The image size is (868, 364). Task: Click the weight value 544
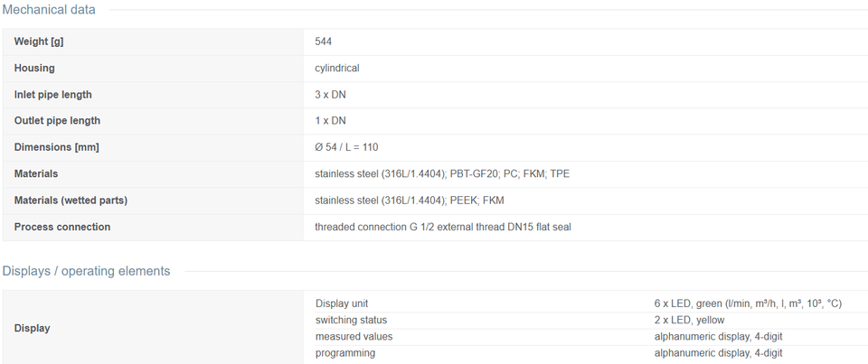(x=324, y=42)
